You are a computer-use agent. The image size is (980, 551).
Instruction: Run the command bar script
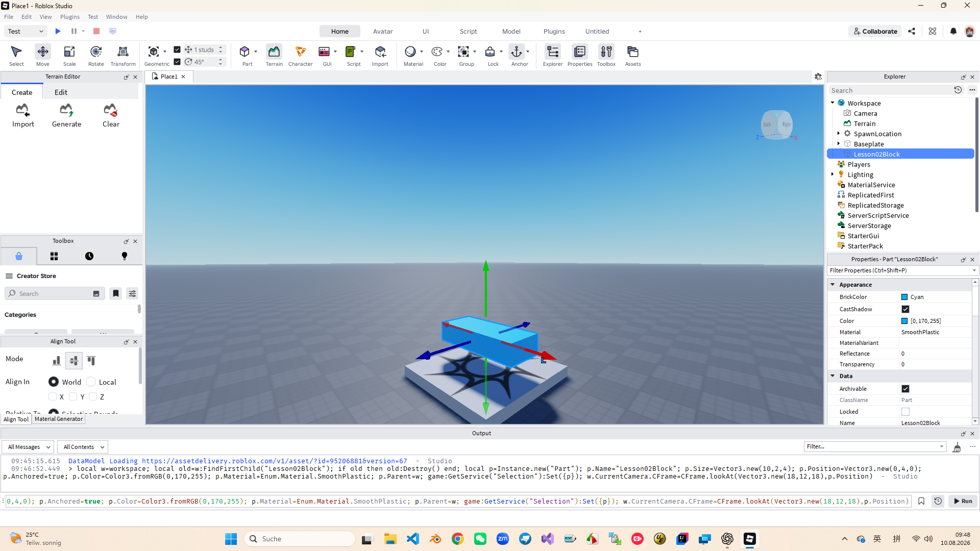[964, 501]
